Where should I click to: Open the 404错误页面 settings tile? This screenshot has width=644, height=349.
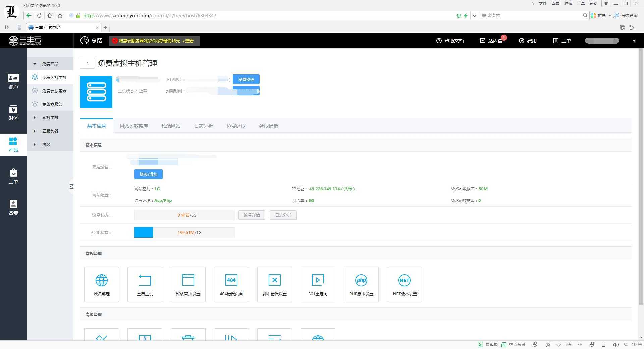(x=231, y=285)
